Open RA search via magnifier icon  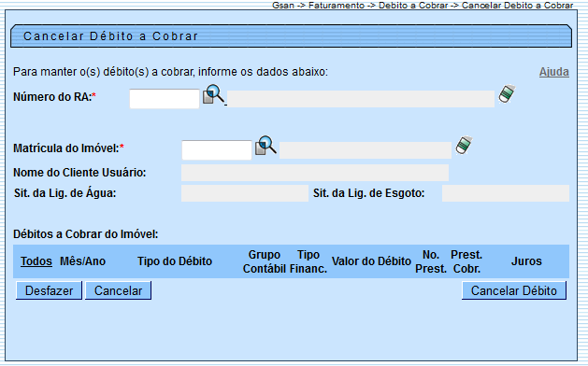coord(214,94)
